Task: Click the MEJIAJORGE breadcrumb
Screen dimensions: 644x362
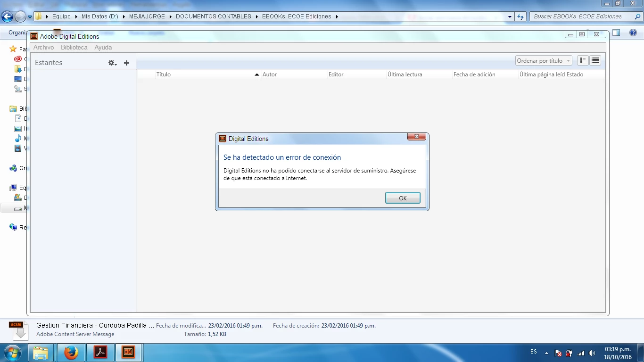Action: [x=147, y=16]
